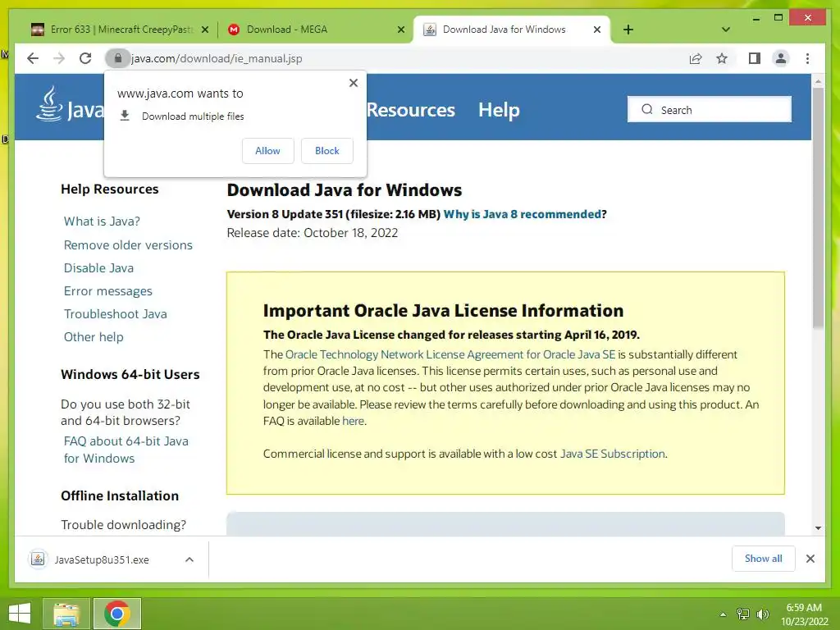Open the Resources menu in the Java header

point(411,110)
